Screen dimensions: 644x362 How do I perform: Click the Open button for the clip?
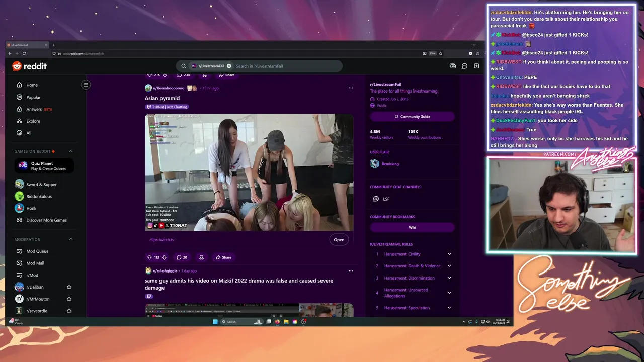tap(339, 240)
